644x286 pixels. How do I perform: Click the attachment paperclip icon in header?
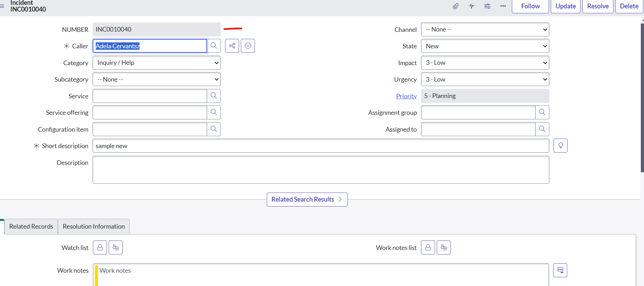tap(455, 6)
